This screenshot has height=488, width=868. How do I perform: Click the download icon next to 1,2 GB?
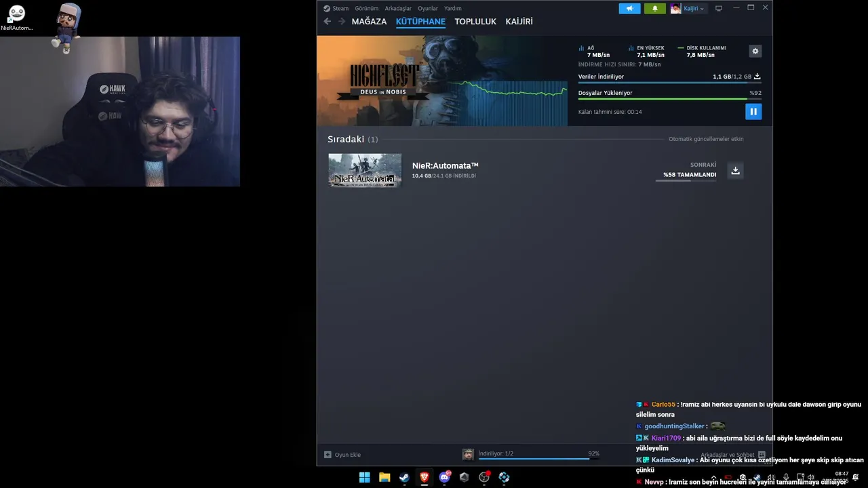pyautogui.click(x=757, y=77)
